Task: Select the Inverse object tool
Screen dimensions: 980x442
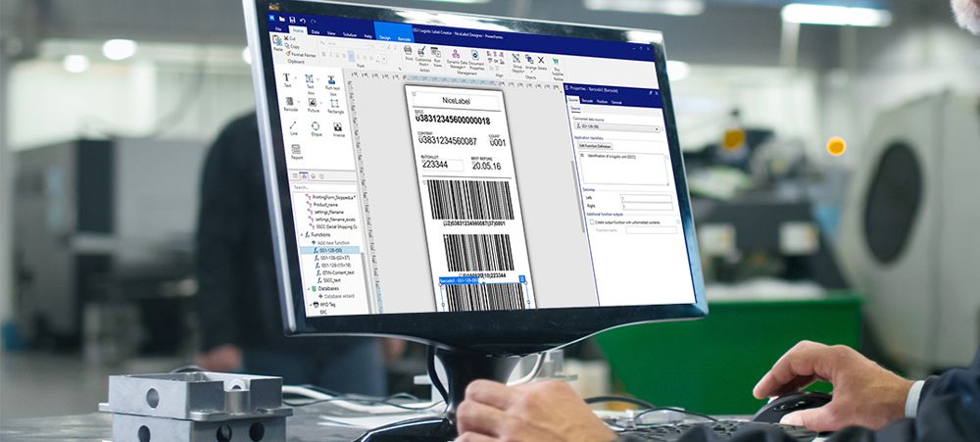Action: coord(338,129)
